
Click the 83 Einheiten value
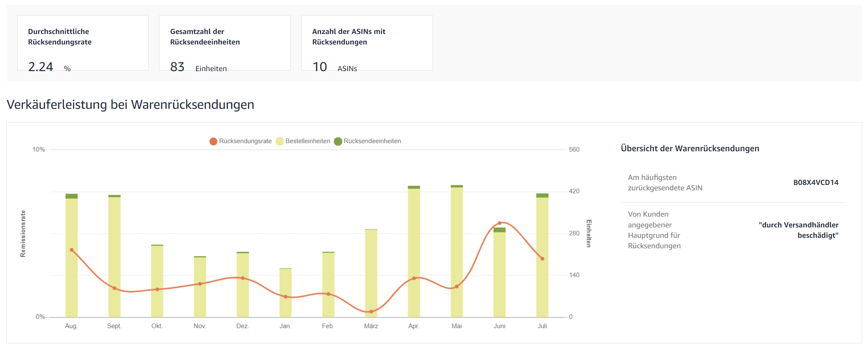point(198,67)
